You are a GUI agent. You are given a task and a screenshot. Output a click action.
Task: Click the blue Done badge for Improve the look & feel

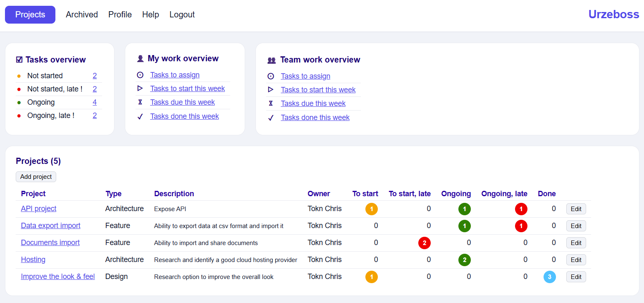549,277
